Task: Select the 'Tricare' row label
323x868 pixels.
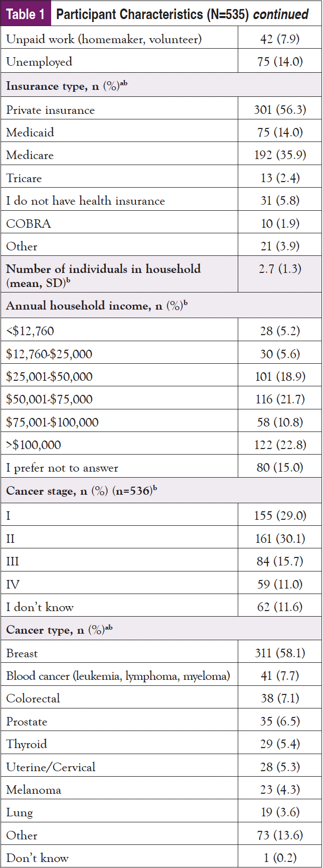Action: pos(24,178)
